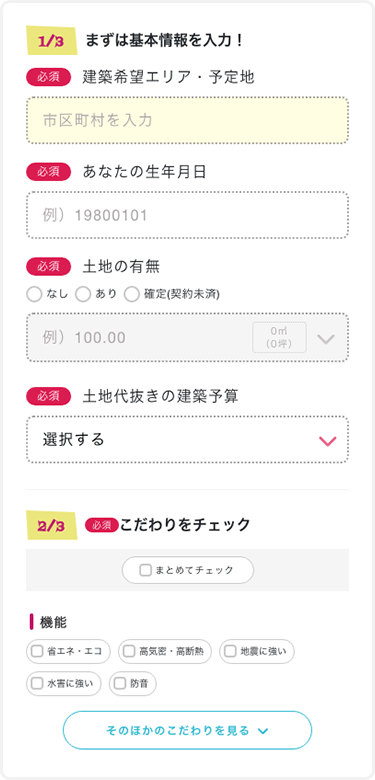Click the pink chevron in budget selector
375x780 pixels.
click(x=327, y=441)
